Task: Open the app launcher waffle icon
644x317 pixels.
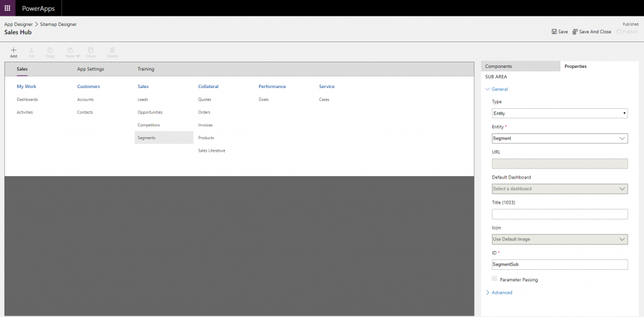Action: 8,8
